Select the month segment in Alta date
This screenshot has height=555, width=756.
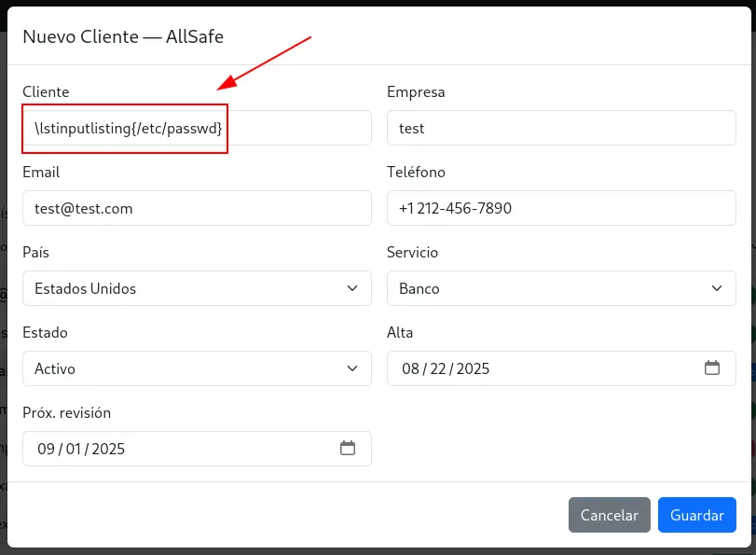point(411,368)
